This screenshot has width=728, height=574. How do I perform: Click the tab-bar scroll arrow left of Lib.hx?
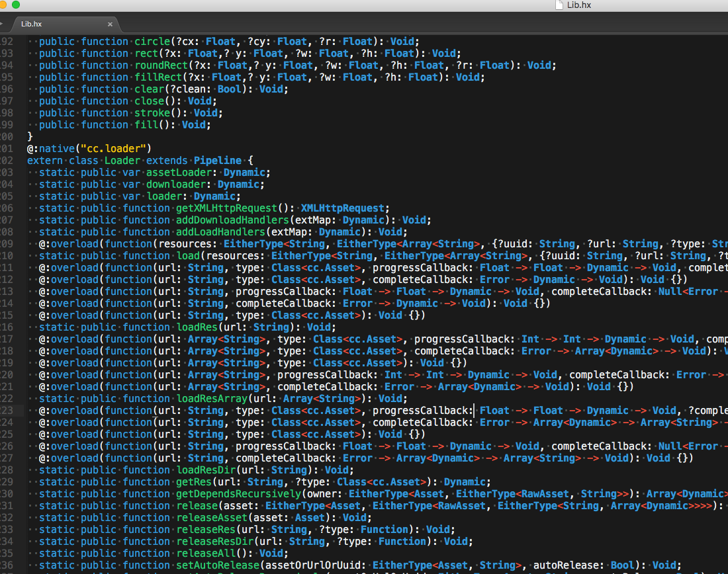[x=2, y=24]
